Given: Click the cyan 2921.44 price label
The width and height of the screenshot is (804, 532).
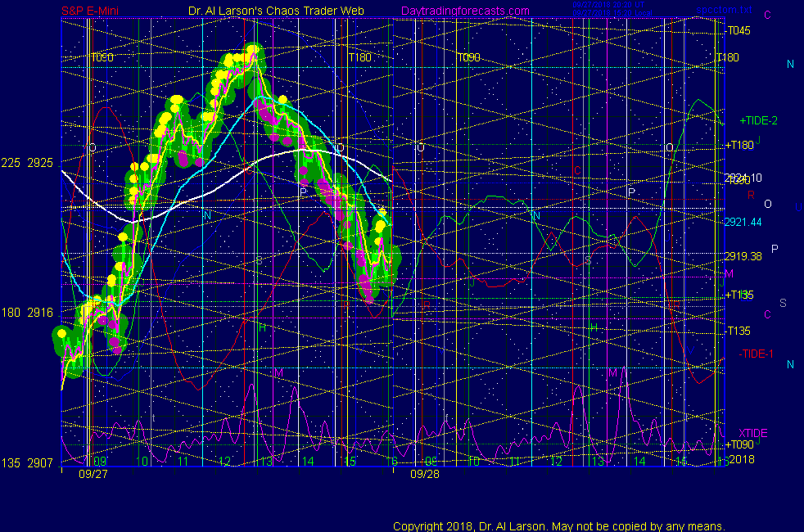Looking at the screenshot, I should coord(743,222).
